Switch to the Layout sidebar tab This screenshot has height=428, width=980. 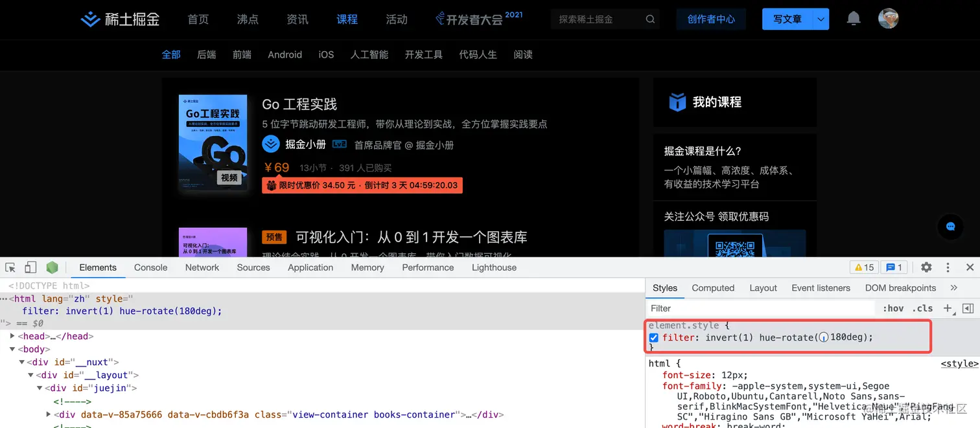pyautogui.click(x=763, y=287)
